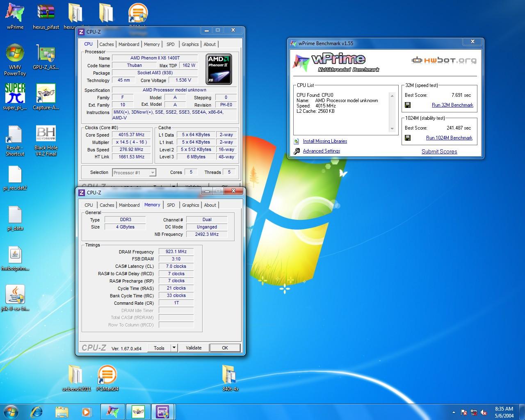525x420 pixels.
Task: Click the AMD Phenom II logo image
Action: click(219, 69)
